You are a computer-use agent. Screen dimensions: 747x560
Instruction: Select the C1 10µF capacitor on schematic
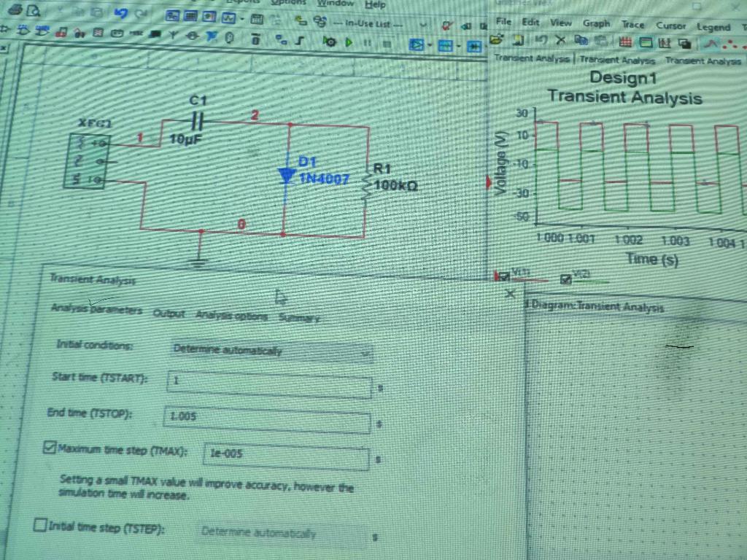tap(197, 120)
